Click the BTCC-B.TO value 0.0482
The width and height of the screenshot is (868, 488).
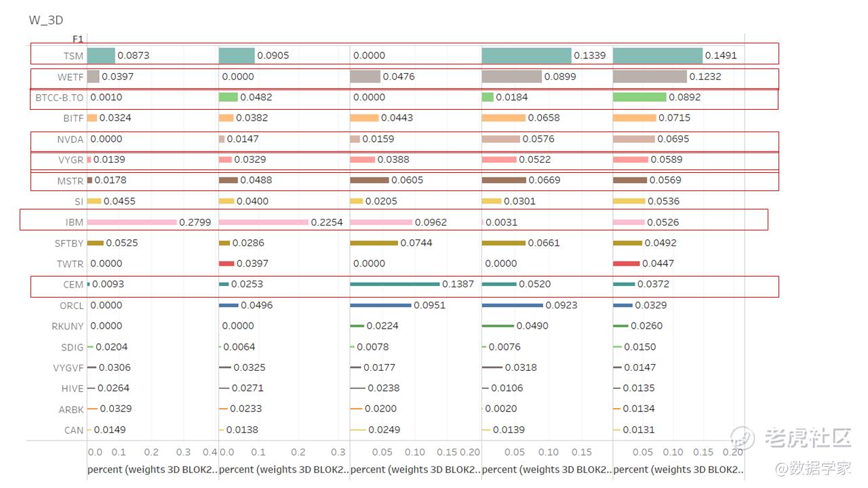pyautogui.click(x=256, y=97)
